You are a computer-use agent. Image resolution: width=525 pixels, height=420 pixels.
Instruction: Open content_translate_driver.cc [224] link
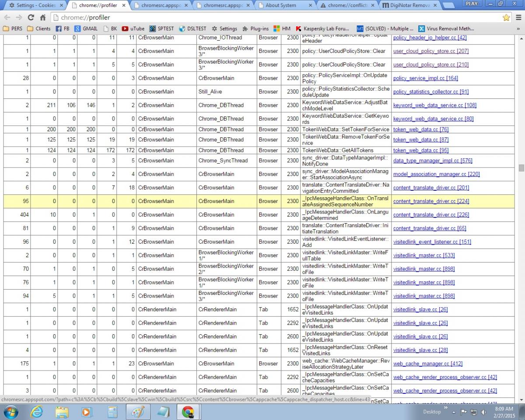(431, 201)
